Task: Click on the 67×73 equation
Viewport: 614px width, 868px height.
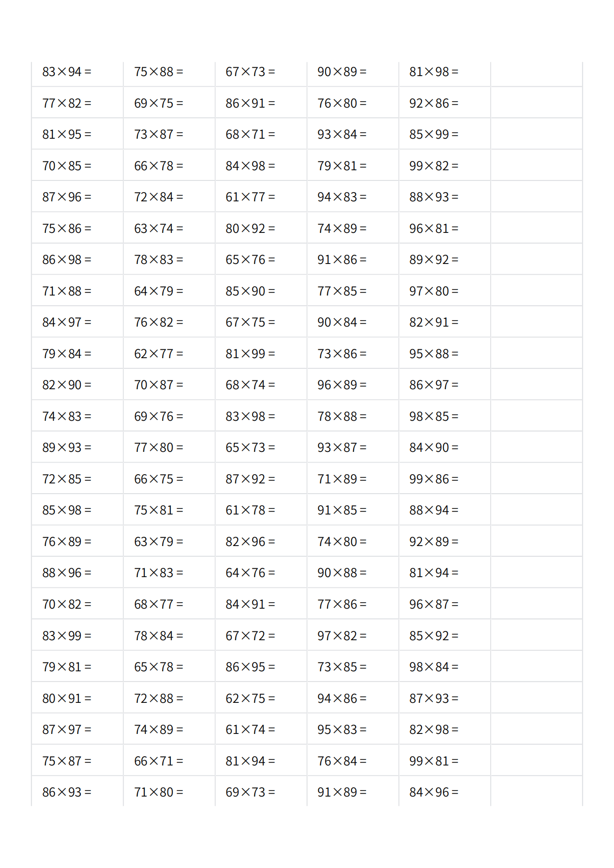Action: coord(250,72)
